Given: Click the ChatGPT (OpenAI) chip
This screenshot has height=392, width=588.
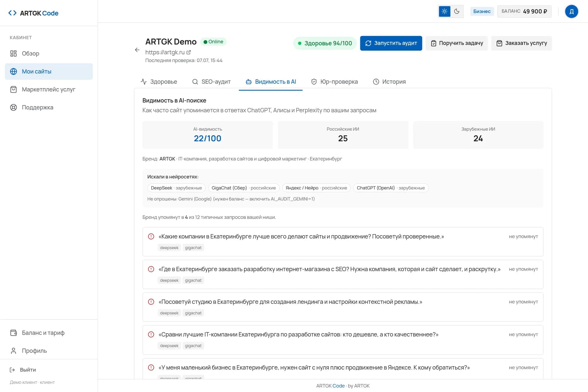Looking at the screenshot, I should pos(391,188).
